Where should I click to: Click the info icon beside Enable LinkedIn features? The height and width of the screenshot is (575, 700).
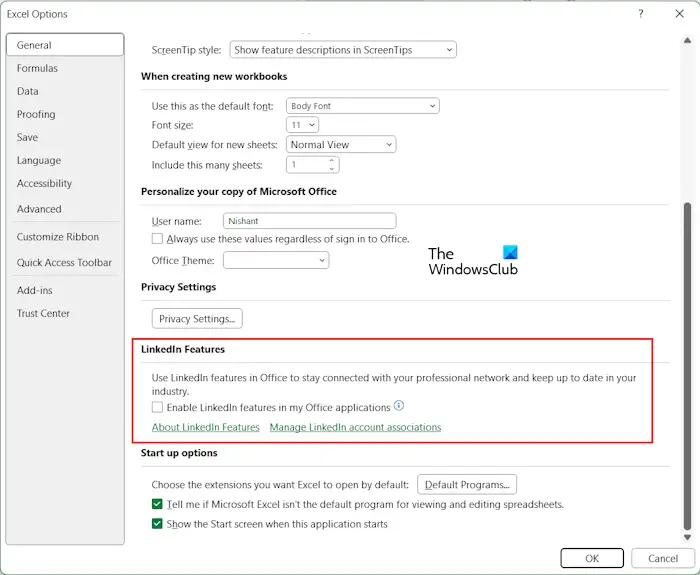(399, 405)
